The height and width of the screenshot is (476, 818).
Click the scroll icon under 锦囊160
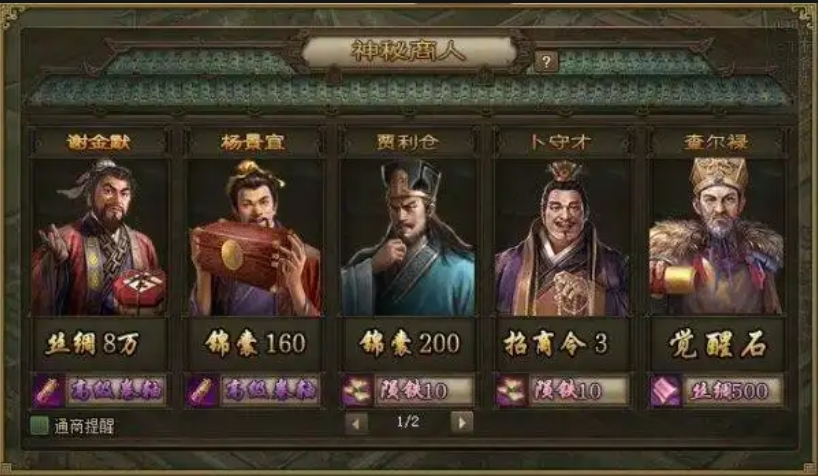201,390
